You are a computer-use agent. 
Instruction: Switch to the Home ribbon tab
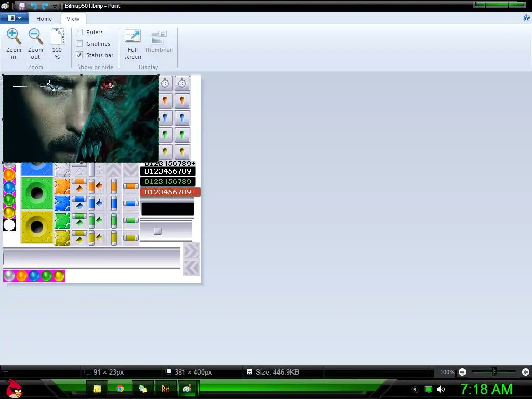tap(44, 19)
